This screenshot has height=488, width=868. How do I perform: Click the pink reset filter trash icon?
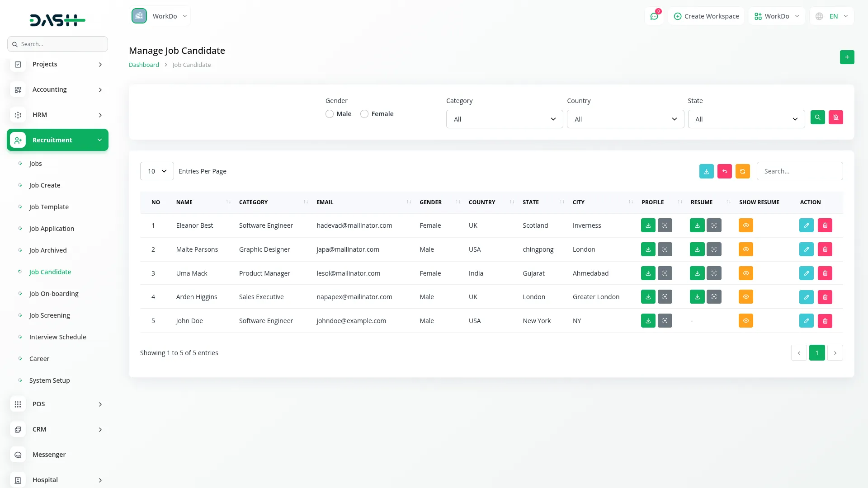[x=835, y=117]
